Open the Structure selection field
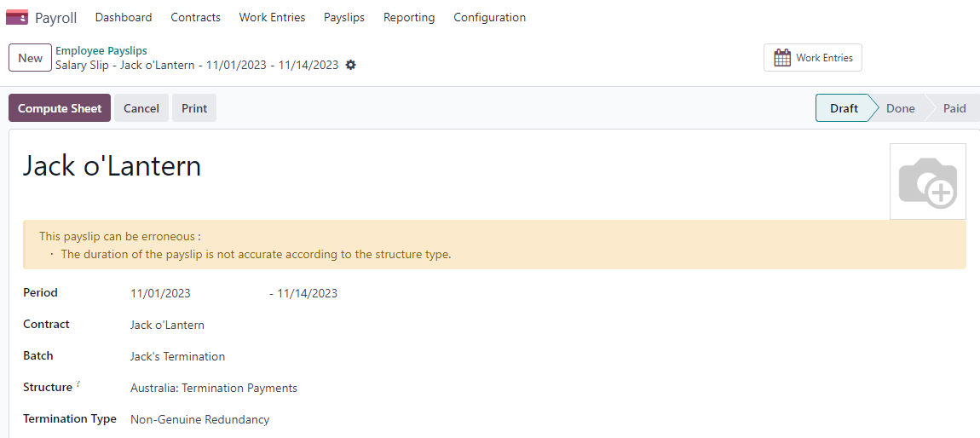This screenshot has height=438, width=980. [x=214, y=388]
